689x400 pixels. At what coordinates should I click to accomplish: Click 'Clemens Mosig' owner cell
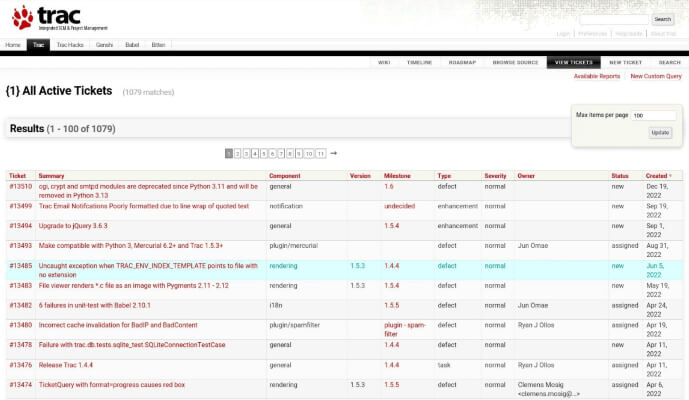[548, 389]
